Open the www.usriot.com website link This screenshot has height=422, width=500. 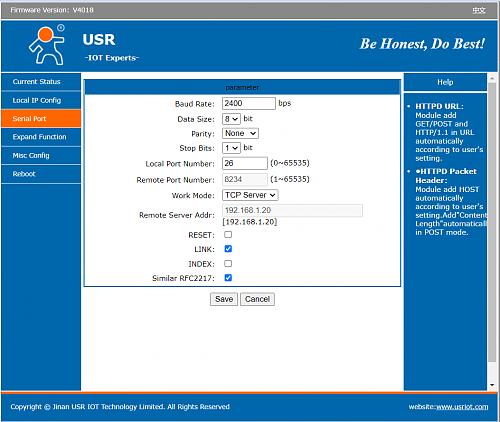pos(462,407)
